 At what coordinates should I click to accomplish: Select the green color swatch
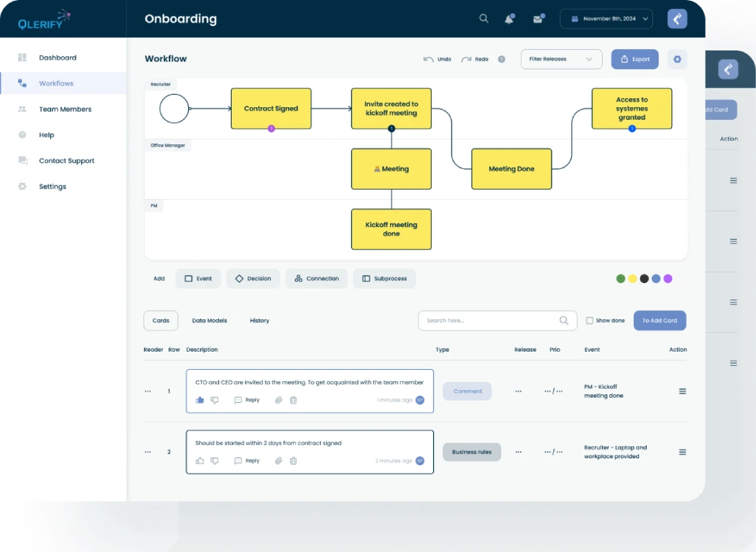620,279
